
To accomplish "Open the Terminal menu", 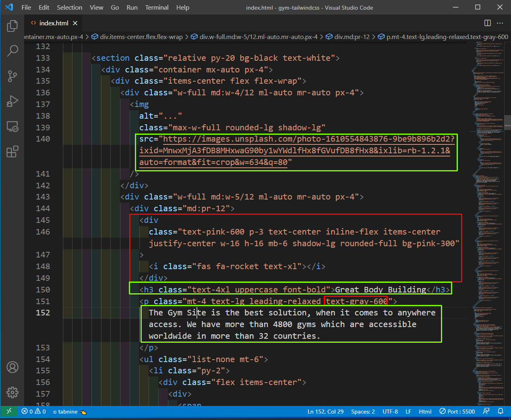I will coord(157,7).
